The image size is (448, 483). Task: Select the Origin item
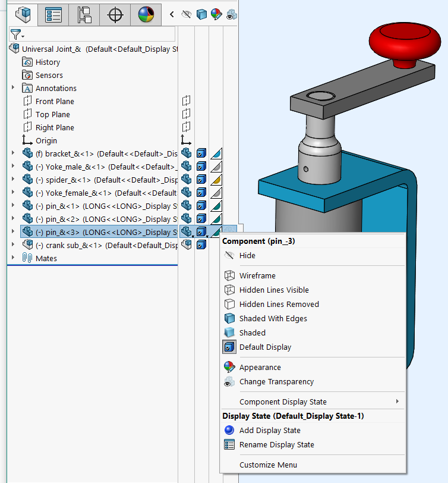point(40,140)
